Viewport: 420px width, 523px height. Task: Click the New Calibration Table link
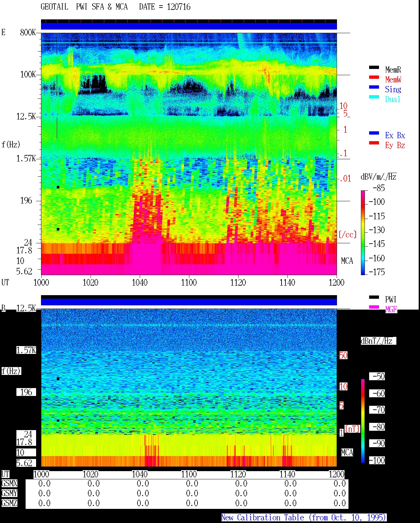point(304,518)
